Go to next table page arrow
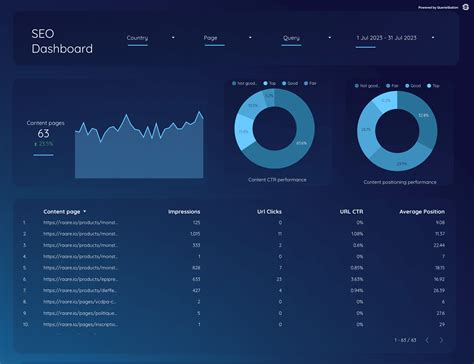This screenshot has height=364, width=474. tap(441, 340)
